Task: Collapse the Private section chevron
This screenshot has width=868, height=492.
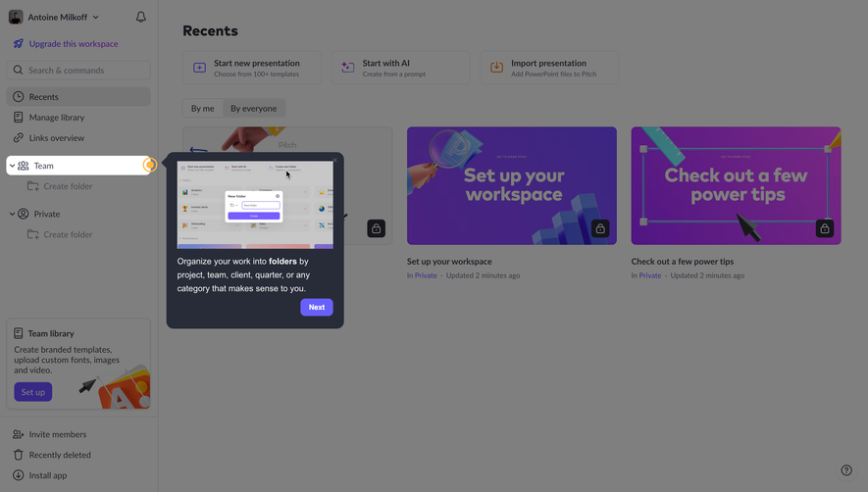Action: point(12,214)
